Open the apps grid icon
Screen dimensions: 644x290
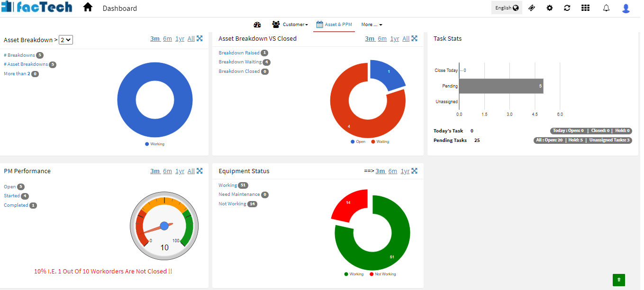585,8
